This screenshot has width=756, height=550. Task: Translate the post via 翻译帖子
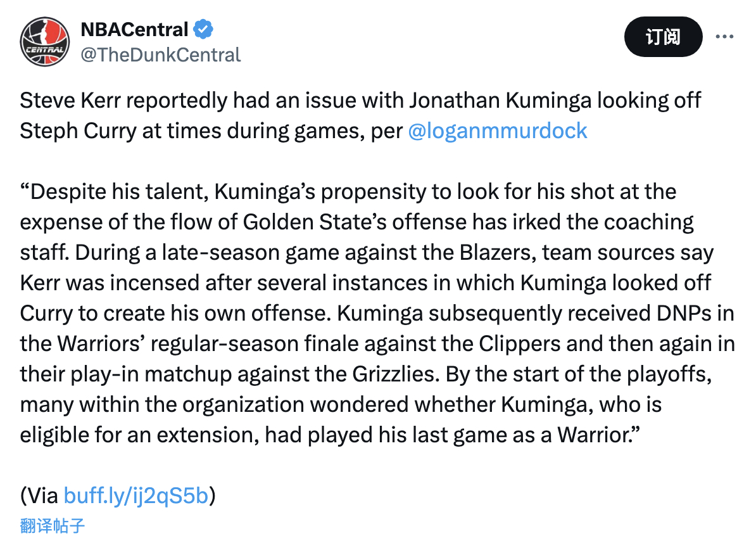53,525
